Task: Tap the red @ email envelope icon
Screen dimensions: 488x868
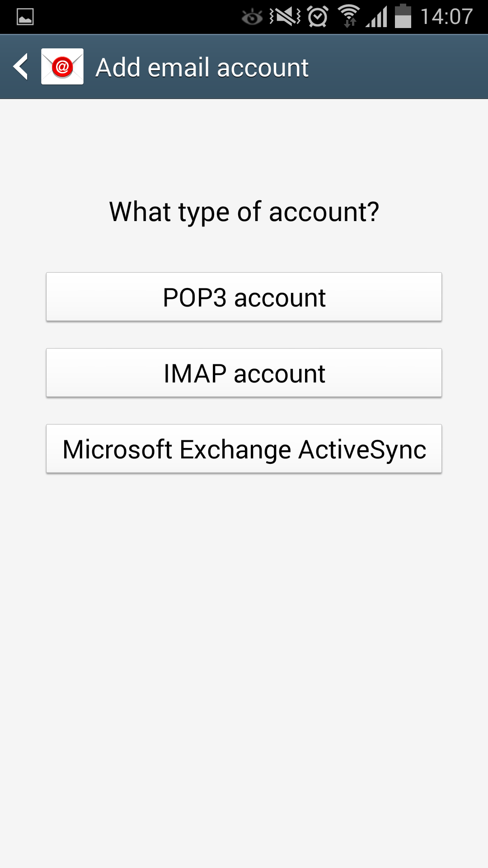Action: click(62, 67)
